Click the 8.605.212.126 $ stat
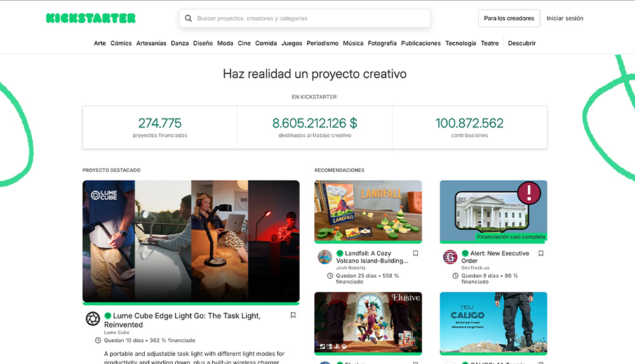The height and width of the screenshot is (364, 635). click(315, 127)
